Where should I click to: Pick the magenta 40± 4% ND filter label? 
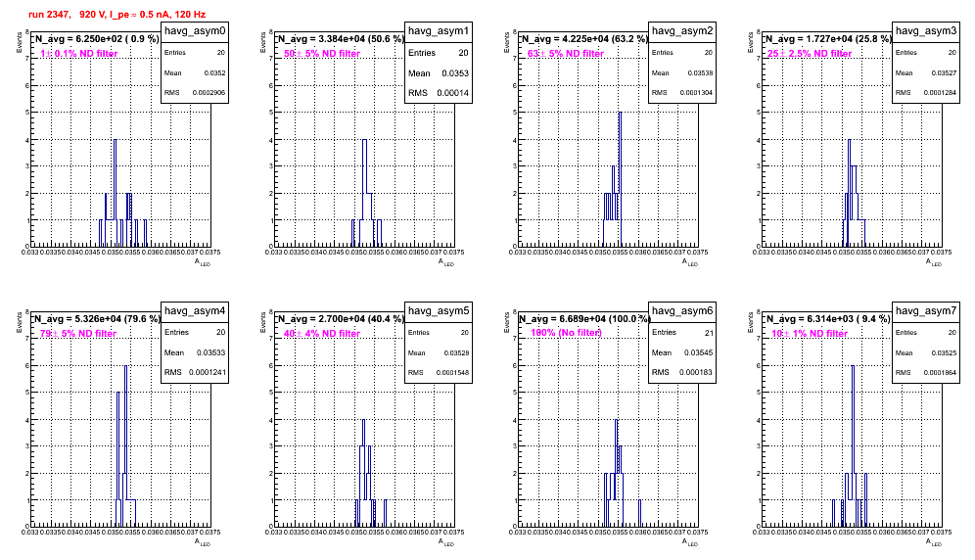(x=322, y=334)
